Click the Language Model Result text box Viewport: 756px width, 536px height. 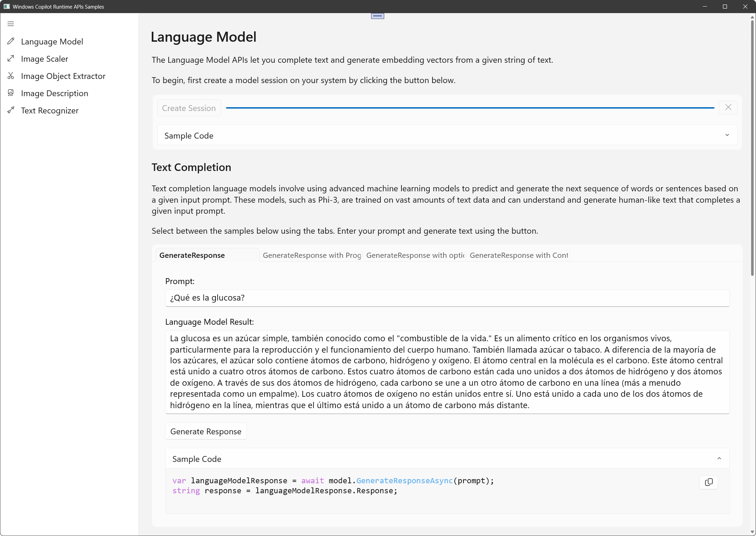coord(447,372)
